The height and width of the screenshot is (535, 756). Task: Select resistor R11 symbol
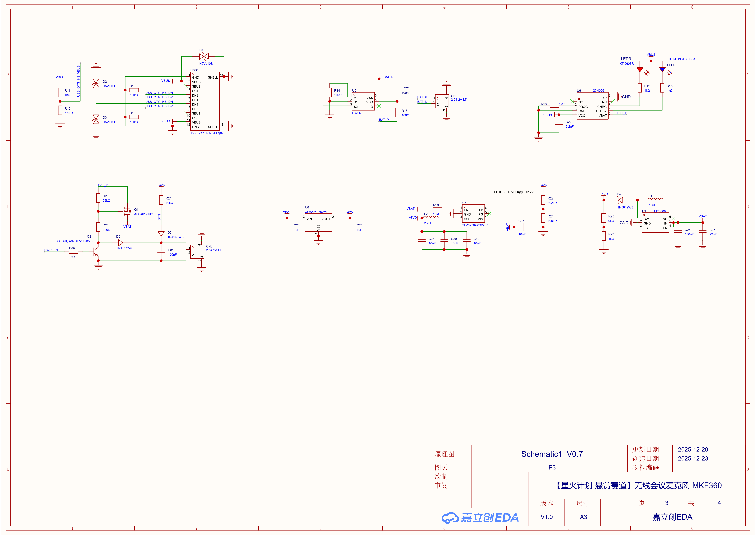[60, 92]
